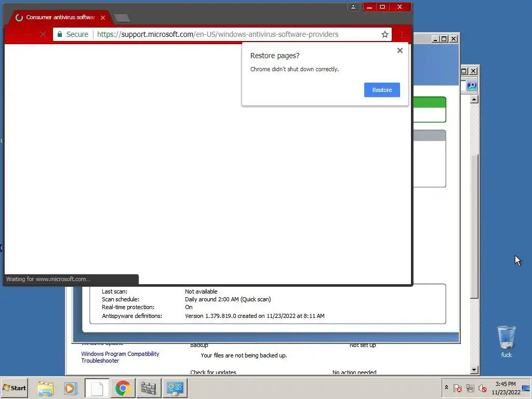Image resolution: width=532 pixels, height=399 pixels.
Task: Open the firewall brick-wall taskbar icon
Action: (149, 388)
